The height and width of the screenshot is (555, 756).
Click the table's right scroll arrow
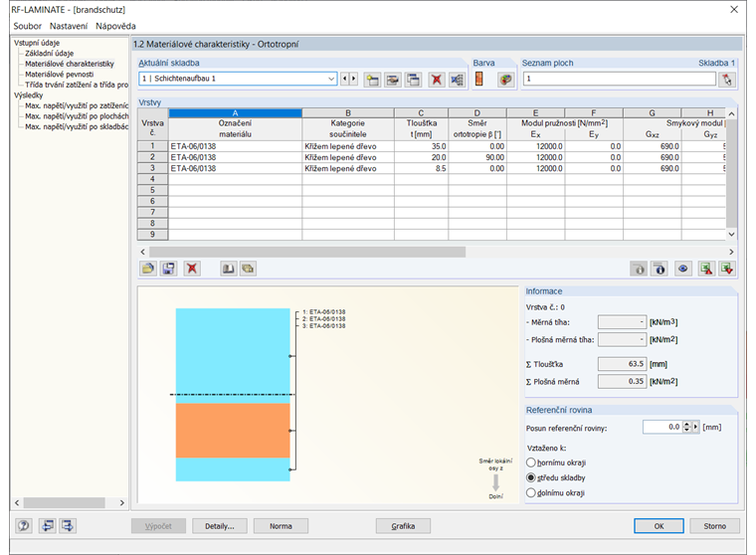click(731, 252)
